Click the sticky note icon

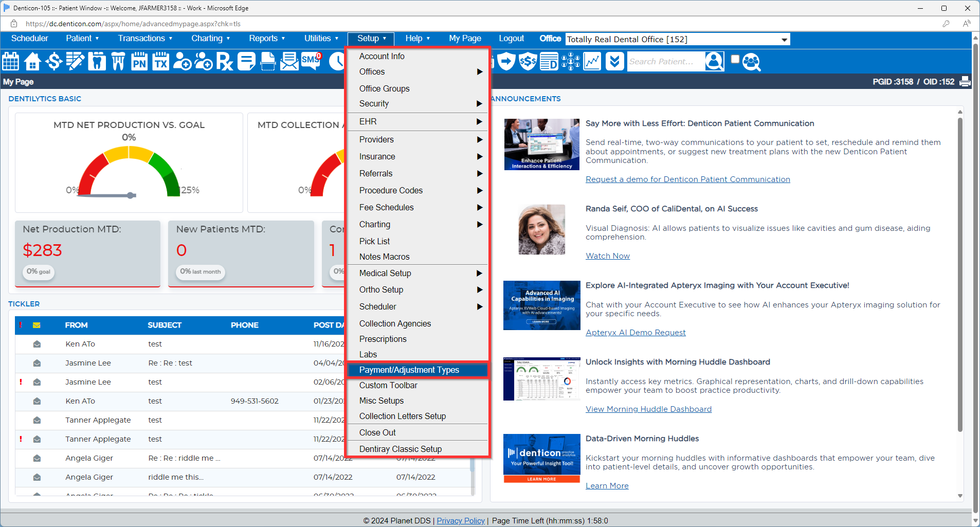click(x=246, y=62)
